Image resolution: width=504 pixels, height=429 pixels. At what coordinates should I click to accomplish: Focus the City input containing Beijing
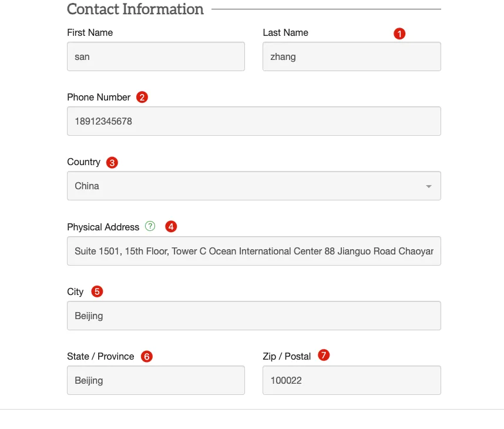tap(254, 316)
